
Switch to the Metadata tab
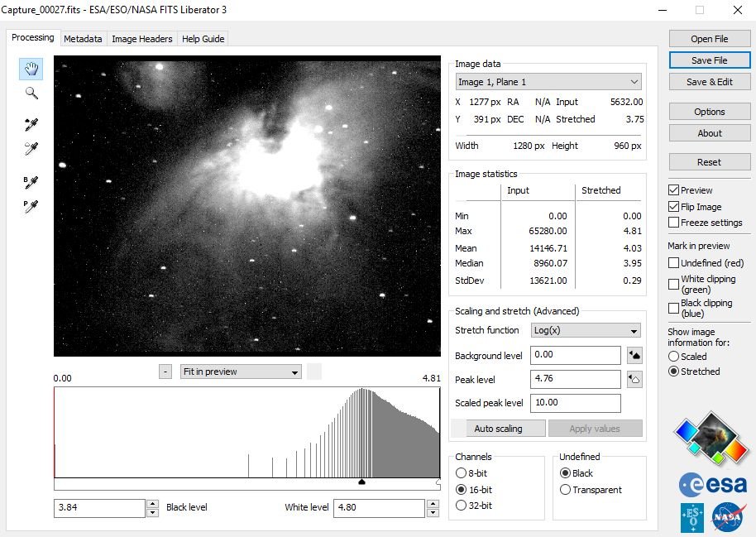point(83,39)
